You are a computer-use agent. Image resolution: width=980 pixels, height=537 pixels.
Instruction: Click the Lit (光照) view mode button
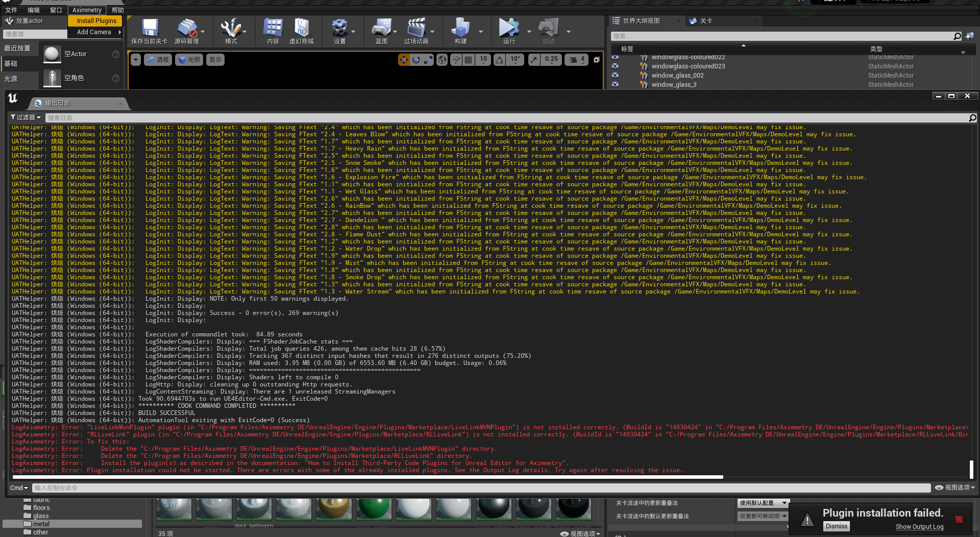coord(189,60)
